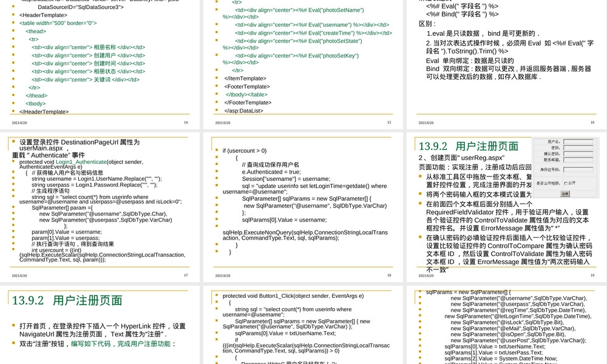Click the "<tbody>" line on slide 14
The height and width of the screenshot is (364, 607).
[x=36, y=104]
